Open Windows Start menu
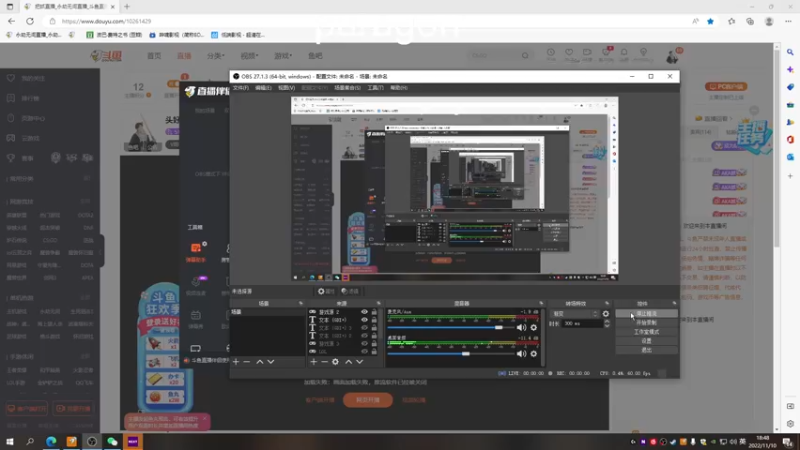Image resolution: width=800 pixels, height=450 pixels. coord(10,441)
